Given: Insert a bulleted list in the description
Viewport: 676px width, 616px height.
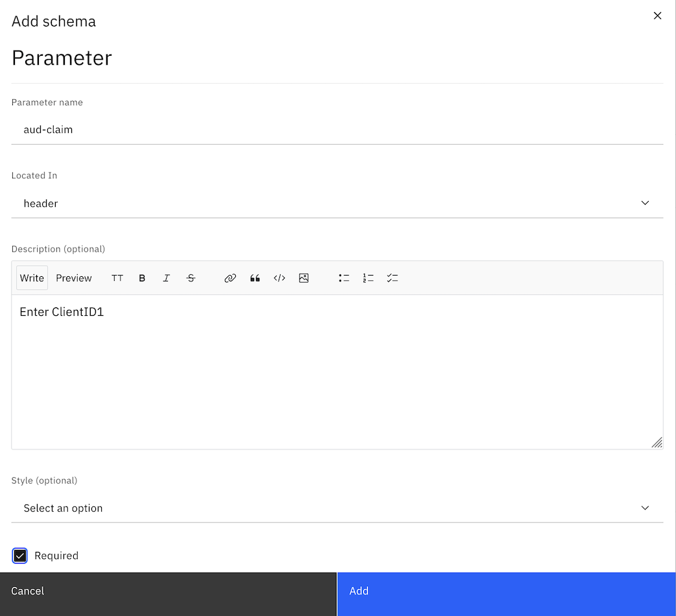Looking at the screenshot, I should pos(344,278).
